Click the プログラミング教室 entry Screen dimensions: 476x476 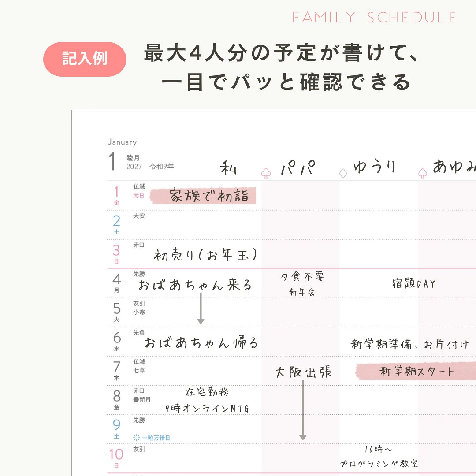pos(379,464)
